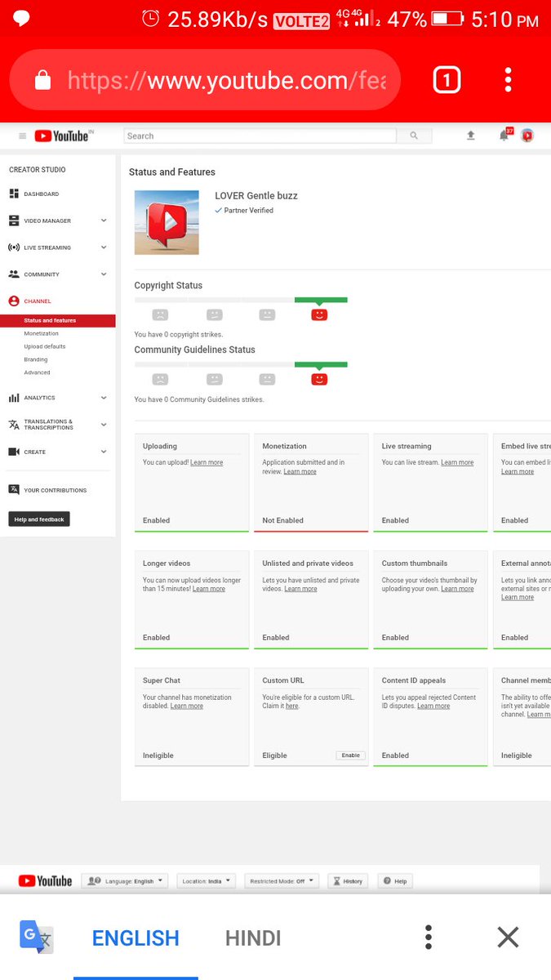
Task: Open the YouTube hamburger guide menu
Action: pyautogui.click(x=22, y=136)
